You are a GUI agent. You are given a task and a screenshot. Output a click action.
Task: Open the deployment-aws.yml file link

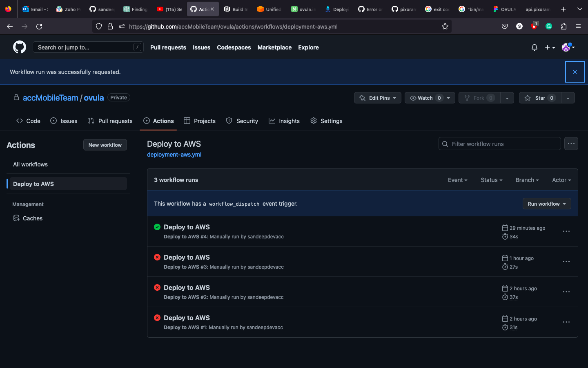tap(174, 155)
